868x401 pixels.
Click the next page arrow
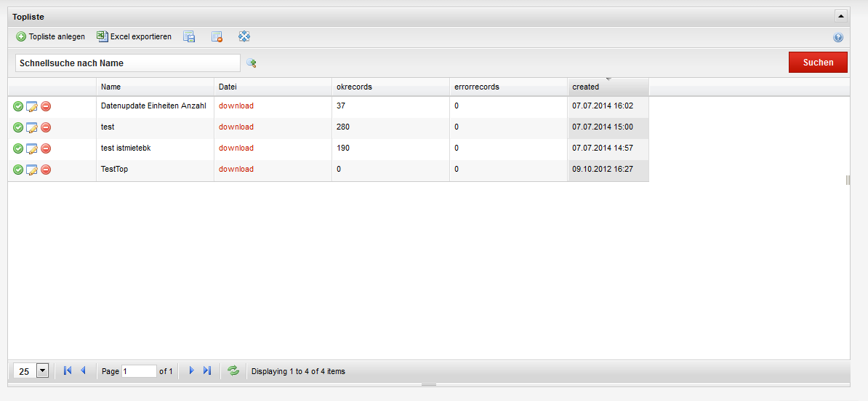192,371
